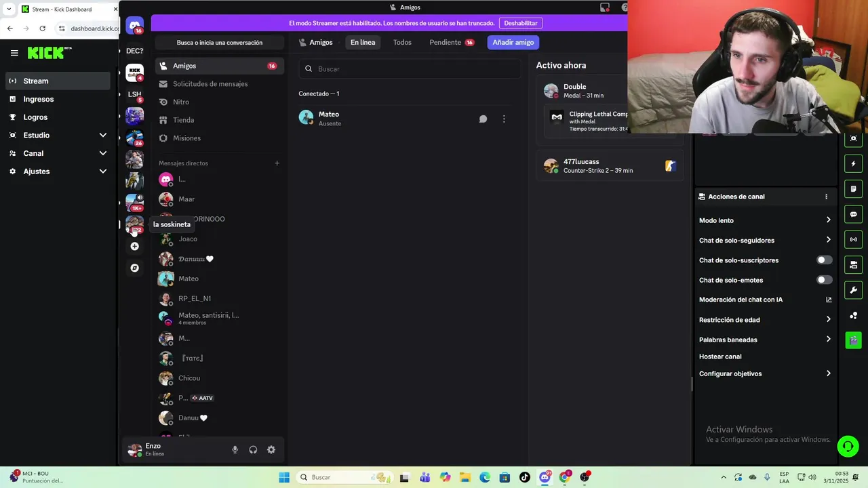Select Stream in Kick sidebar

click(58, 81)
